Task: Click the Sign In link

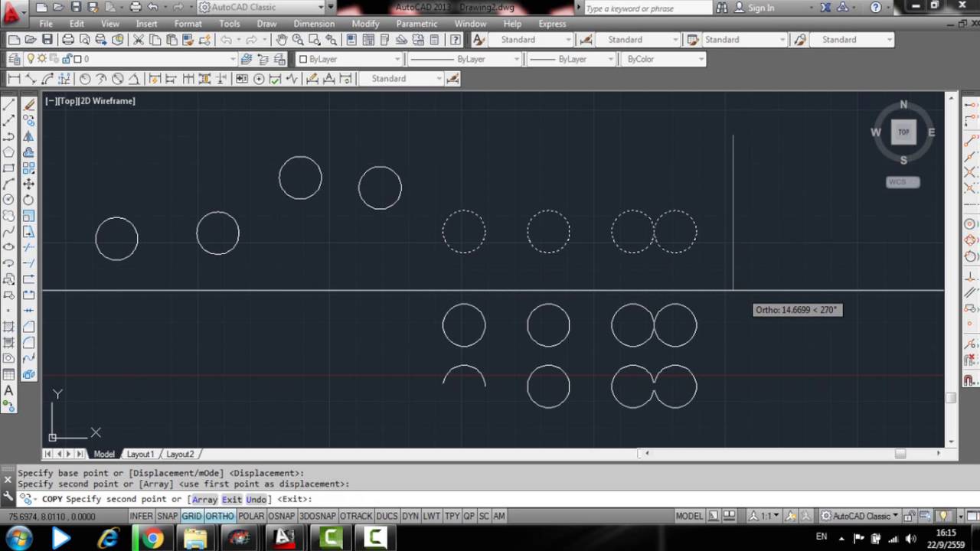Action: (760, 8)
